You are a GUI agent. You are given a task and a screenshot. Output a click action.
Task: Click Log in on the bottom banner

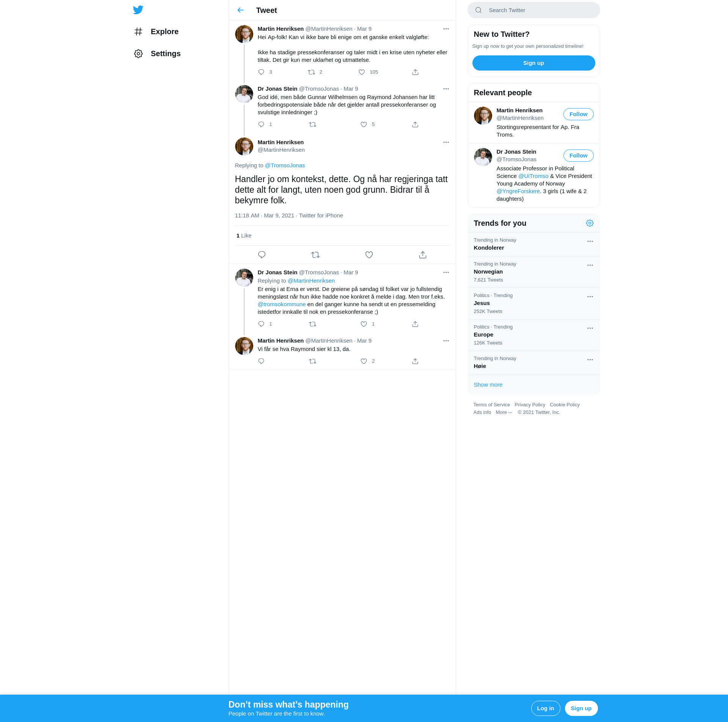tap(545, 708)
